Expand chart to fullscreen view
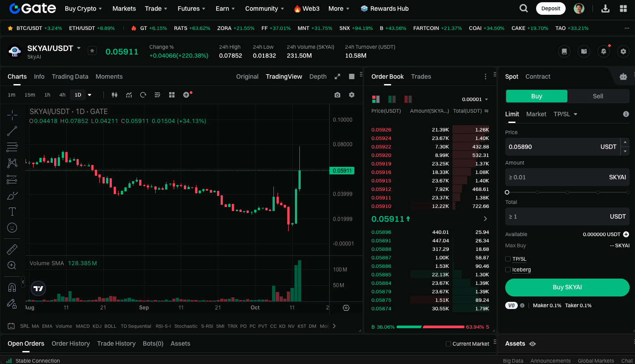Image resolution: width=635 pixels, height=364 pixels. [x=337, y=76]
